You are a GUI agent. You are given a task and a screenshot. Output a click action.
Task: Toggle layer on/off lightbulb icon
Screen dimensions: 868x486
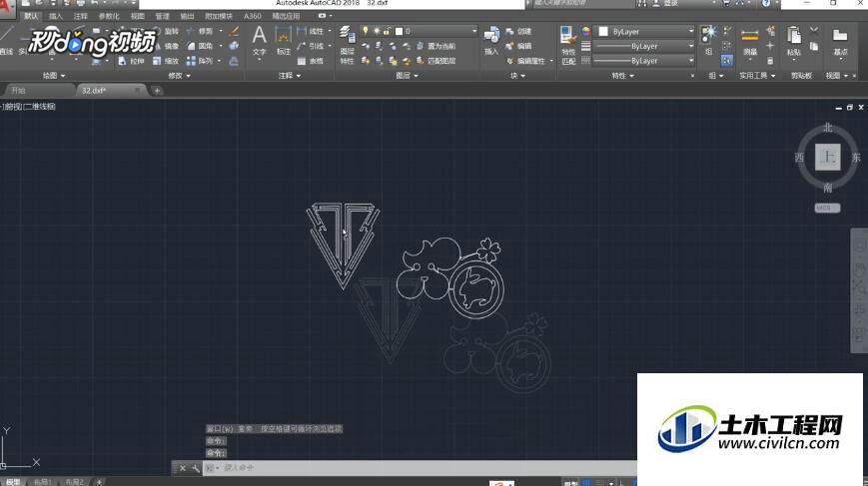point(366,32)
